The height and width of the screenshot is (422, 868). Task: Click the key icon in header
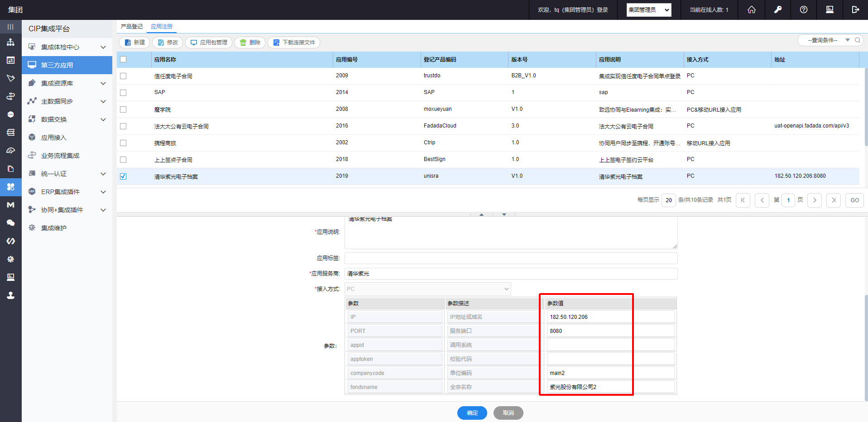(777, 9)
